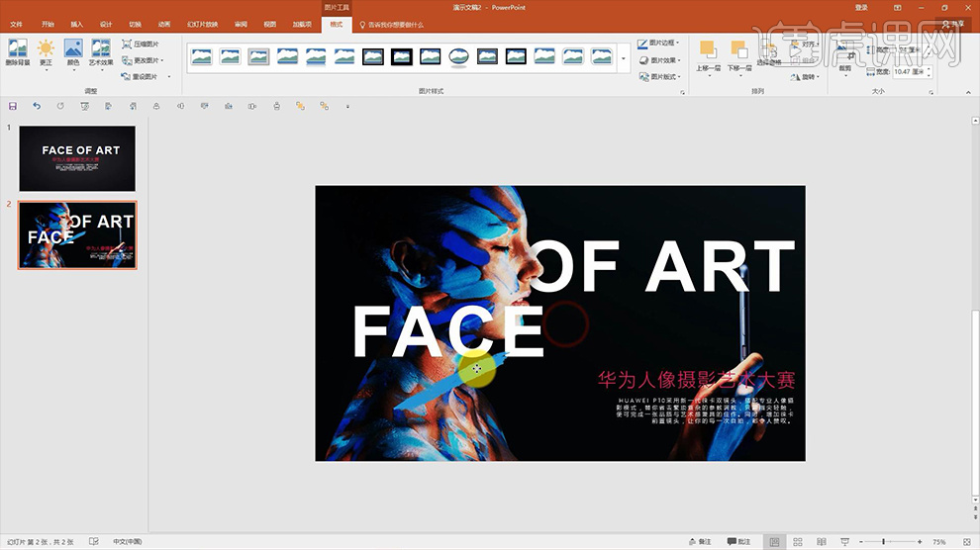Open the Color (颜色) picture tool

click(x=73, y=52)
